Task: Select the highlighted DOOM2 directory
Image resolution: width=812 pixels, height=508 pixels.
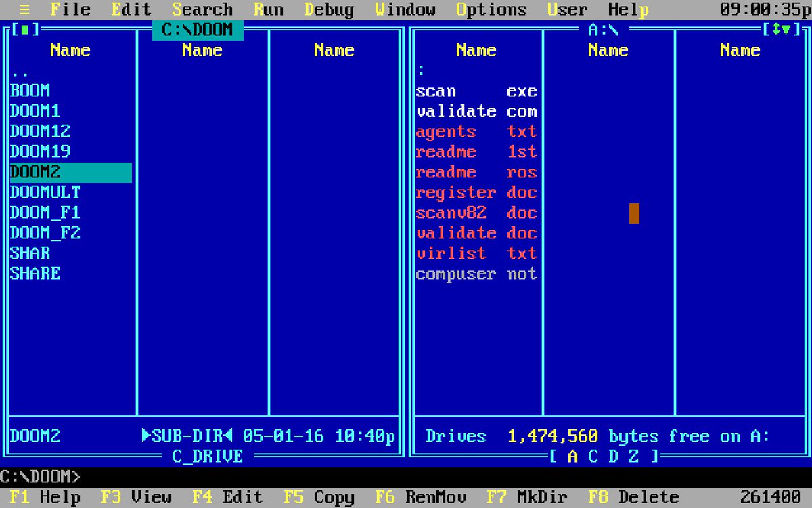Action: pos(70,172)
